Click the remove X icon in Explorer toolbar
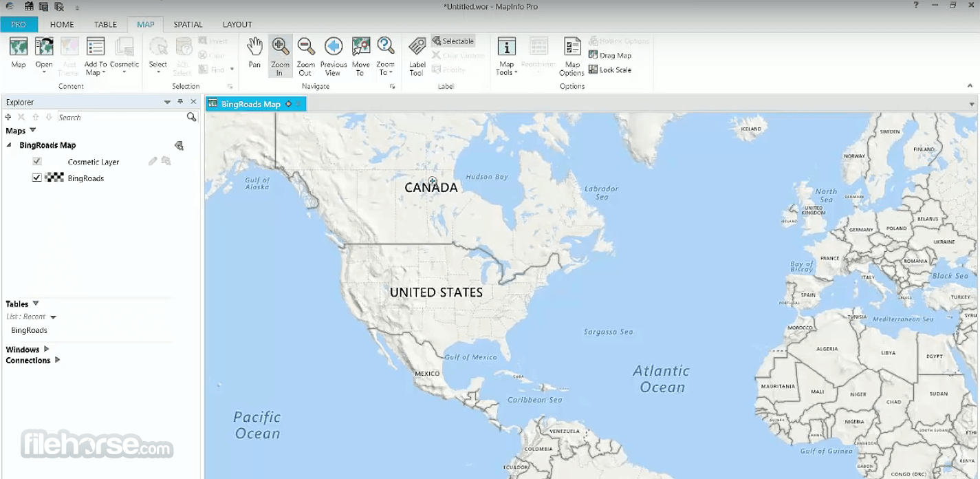The width and height of the screenshot is (980, 479). pyautogui.click(x=21, y=117)
